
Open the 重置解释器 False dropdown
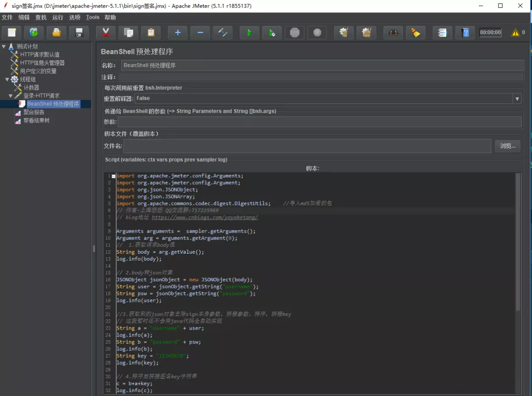click(517, 99)
